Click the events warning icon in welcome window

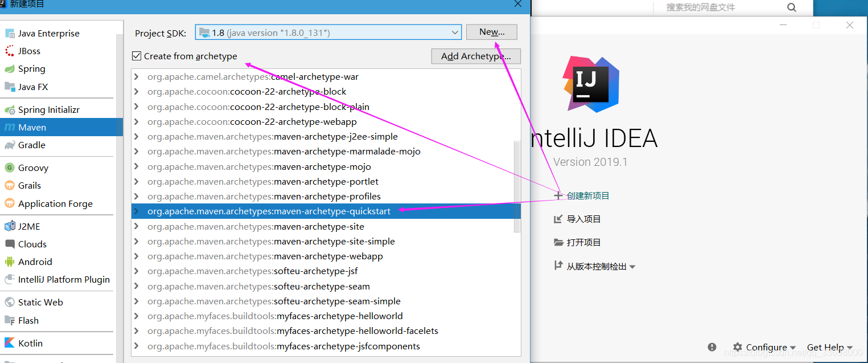(712, 347)
